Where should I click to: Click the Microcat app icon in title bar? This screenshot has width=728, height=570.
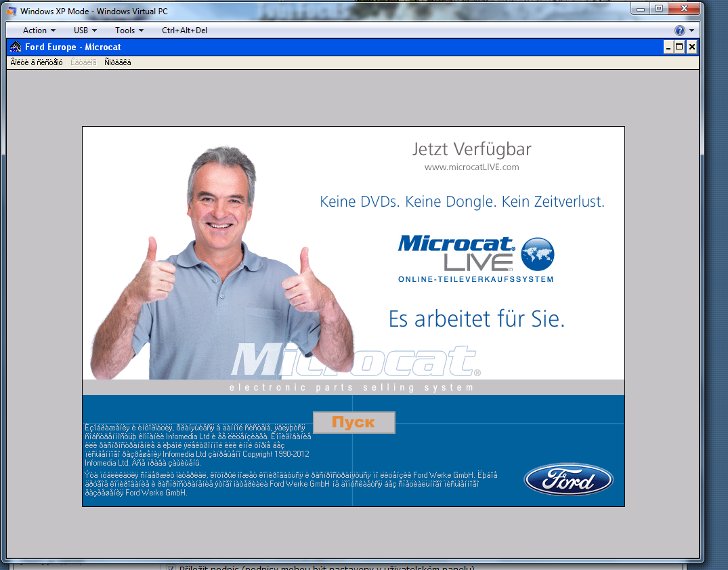[x=16, y=47]
